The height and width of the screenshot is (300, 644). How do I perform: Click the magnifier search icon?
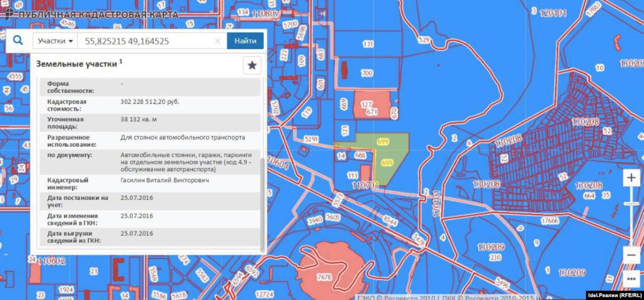pos(18,41)
